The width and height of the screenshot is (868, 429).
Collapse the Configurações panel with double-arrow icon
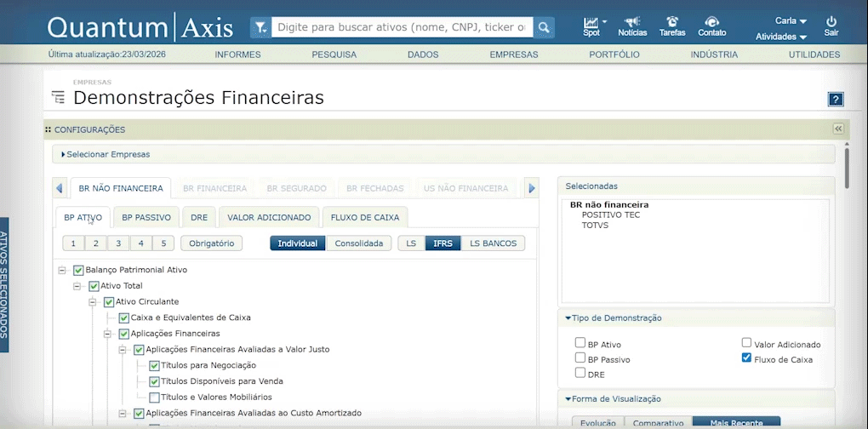(x=837, y=129)
